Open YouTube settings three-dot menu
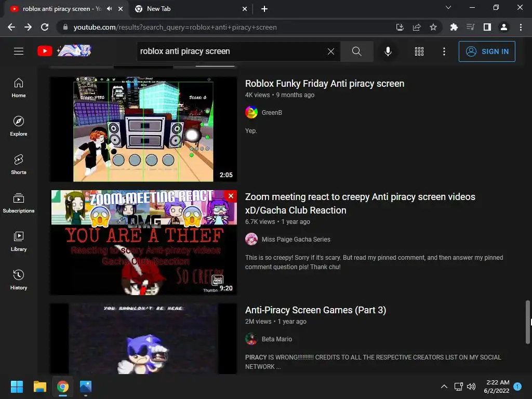 coord(444,51)
